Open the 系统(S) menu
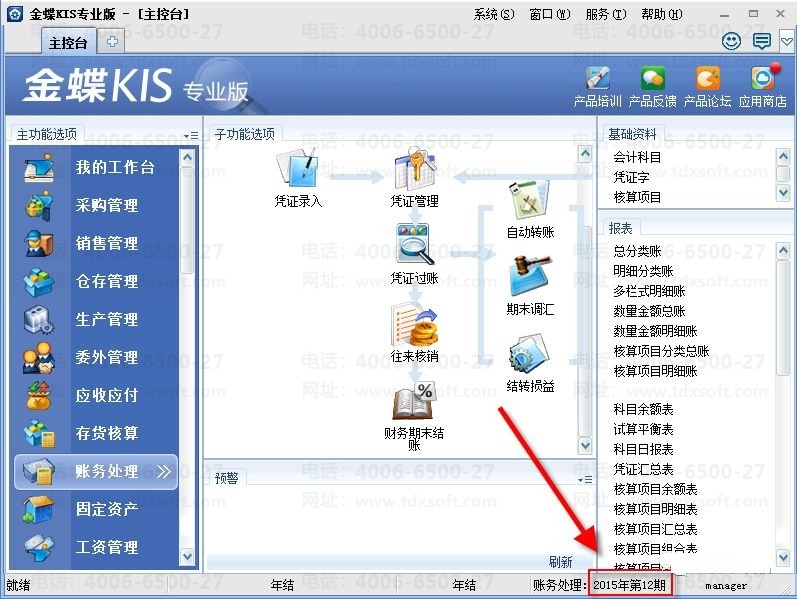The width and height of the screenshot is (797, 599). click(494, 14)
